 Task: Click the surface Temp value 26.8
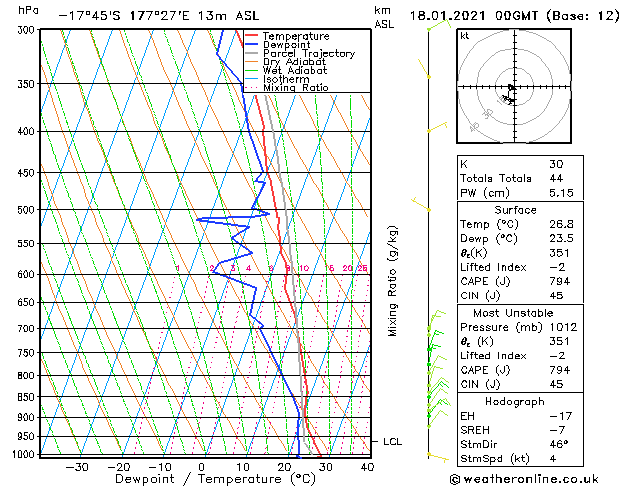[561, 225]
